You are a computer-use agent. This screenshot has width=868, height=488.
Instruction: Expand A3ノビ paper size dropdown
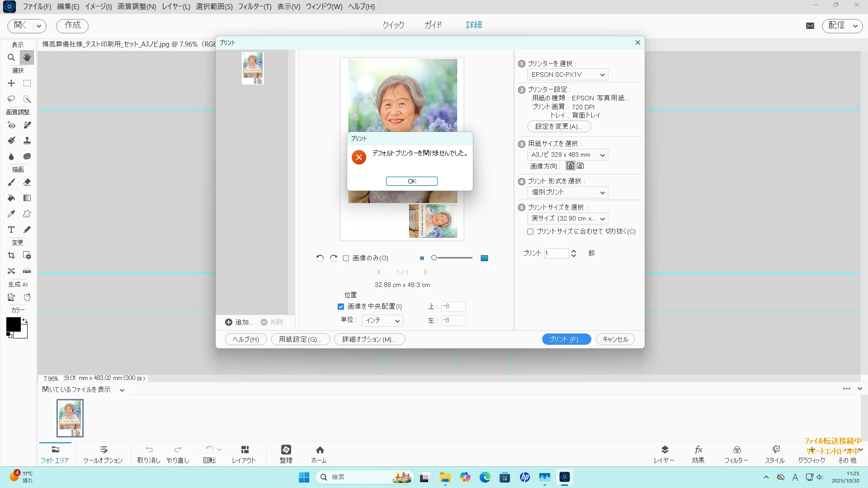coord(567,155)
